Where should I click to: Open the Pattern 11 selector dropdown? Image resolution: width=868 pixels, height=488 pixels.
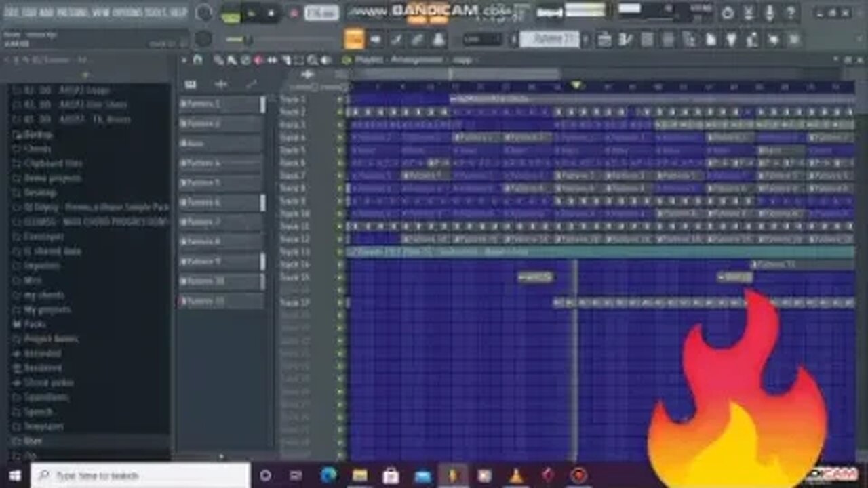[x=549, y=39]
